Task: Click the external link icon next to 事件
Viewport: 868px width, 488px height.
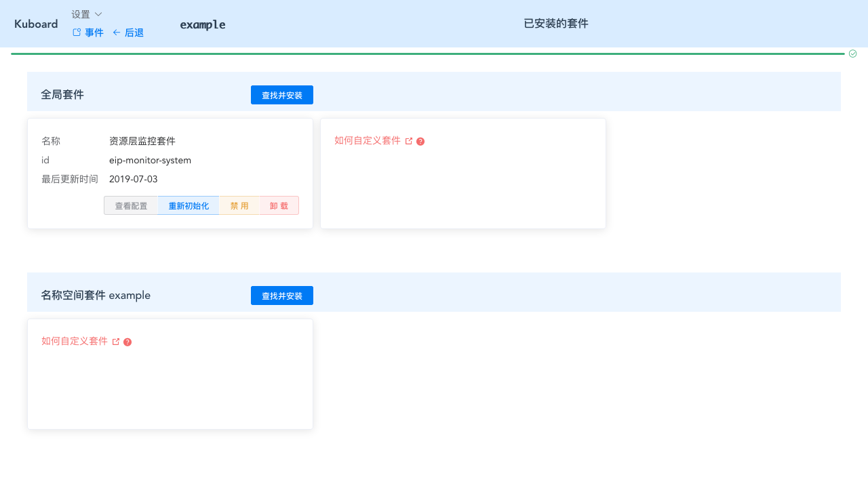Action: click(x=76, y=32)
